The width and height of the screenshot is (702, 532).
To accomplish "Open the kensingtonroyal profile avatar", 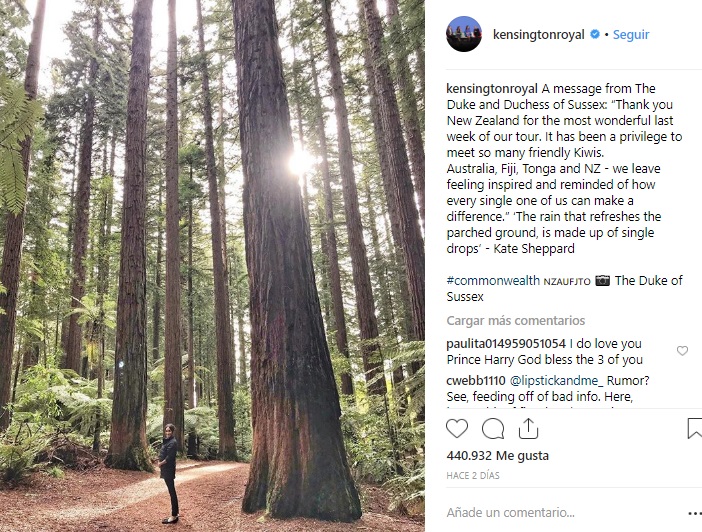I will (x=463, y=34).
